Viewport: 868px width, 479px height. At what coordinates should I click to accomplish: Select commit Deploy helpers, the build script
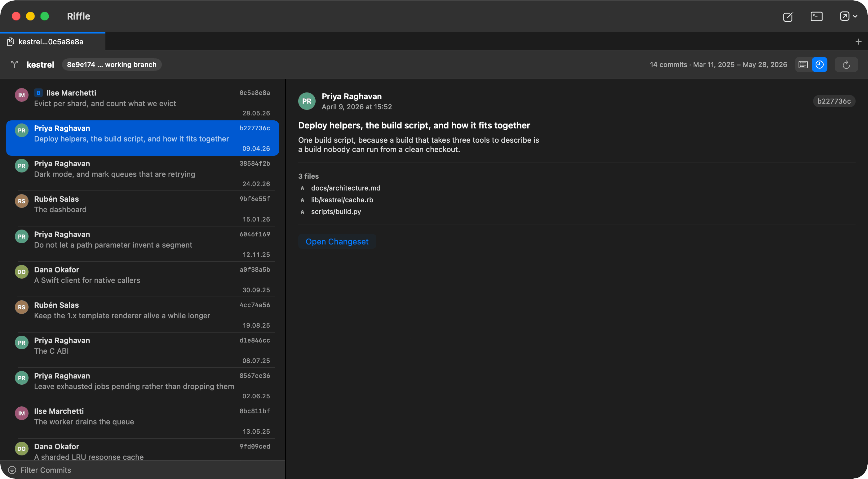pos(143,138)
